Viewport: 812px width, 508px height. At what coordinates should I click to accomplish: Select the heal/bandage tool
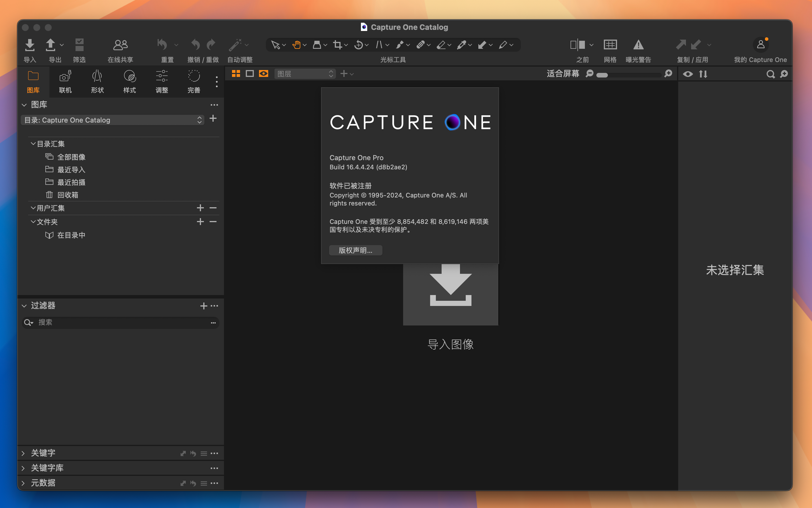point(420,45)
